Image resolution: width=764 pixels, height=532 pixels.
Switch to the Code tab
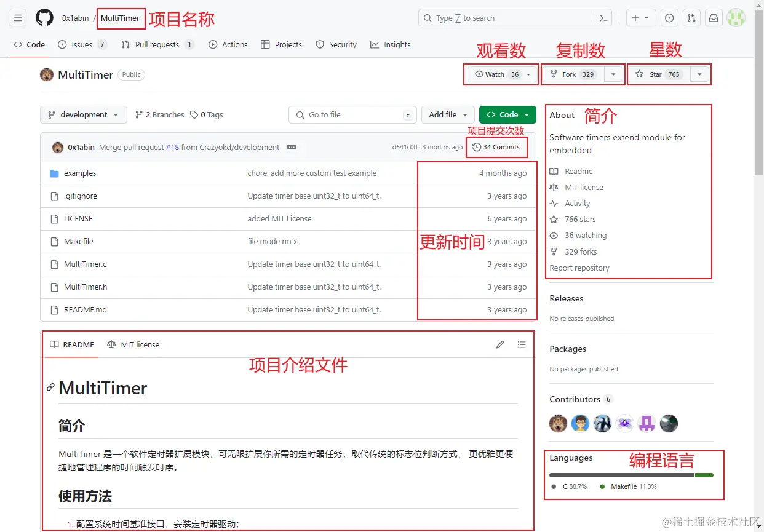click(30, 44)
